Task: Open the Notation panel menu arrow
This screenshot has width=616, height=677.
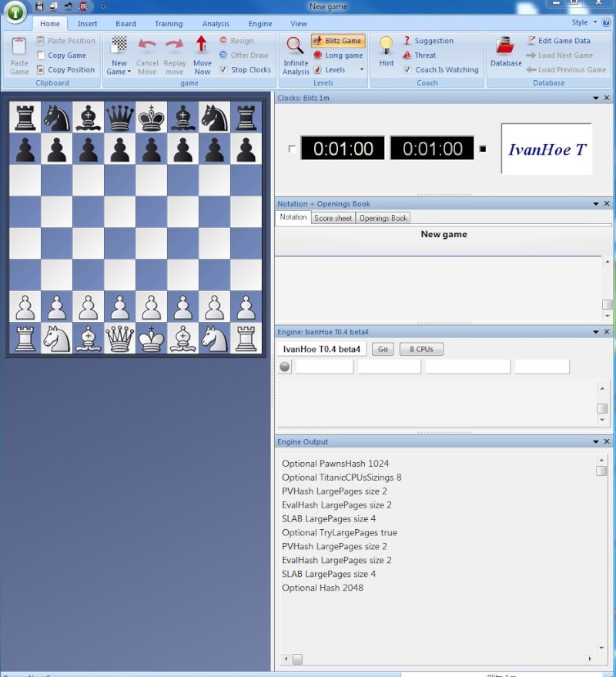Action: [596, 203]
